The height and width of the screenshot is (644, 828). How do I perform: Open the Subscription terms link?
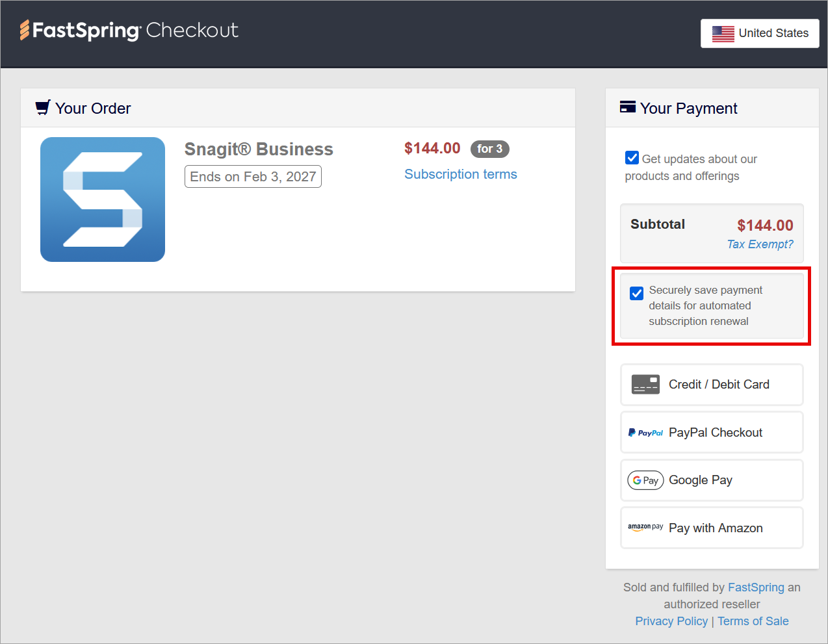tap(460, 174)
